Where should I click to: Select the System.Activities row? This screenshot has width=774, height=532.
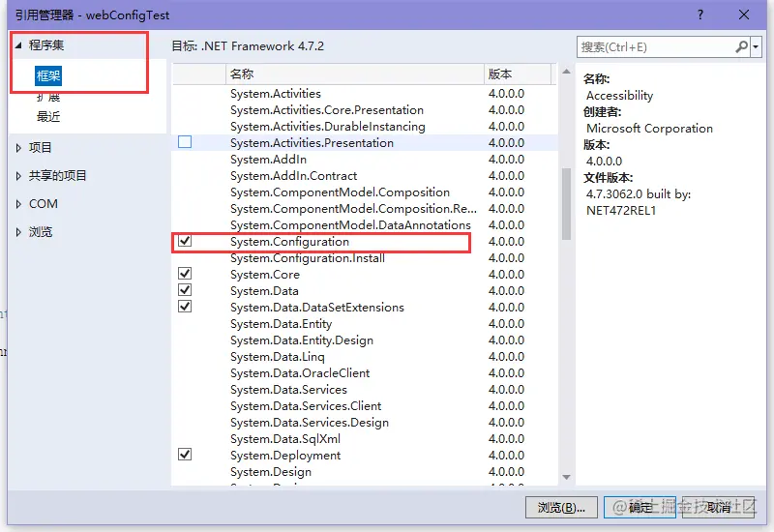click(365, 93)
